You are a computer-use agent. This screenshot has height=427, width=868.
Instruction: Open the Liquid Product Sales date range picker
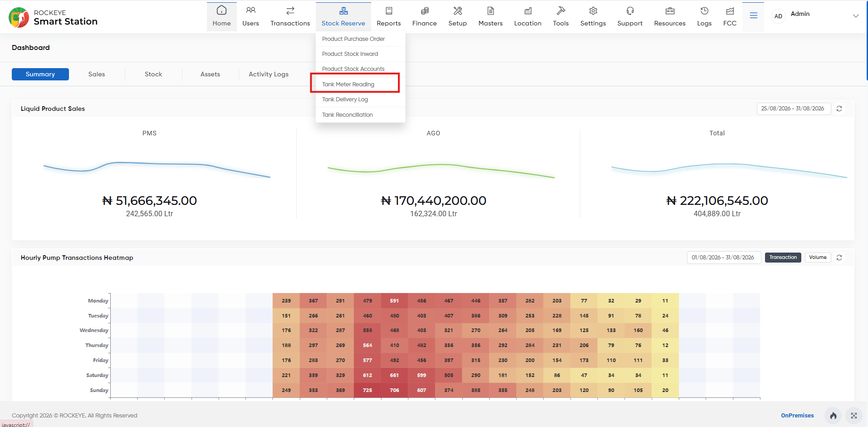tap(794, 109)
